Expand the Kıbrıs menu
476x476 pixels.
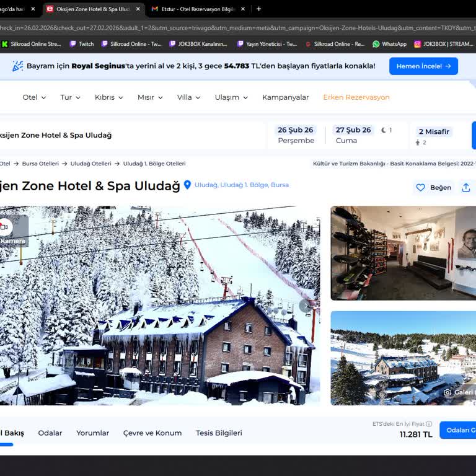pyautogui.click(x=108, y=97)
